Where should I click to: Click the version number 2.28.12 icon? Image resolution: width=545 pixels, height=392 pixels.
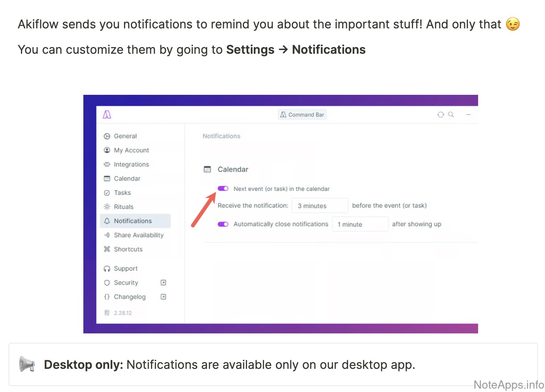coord(107,313)
